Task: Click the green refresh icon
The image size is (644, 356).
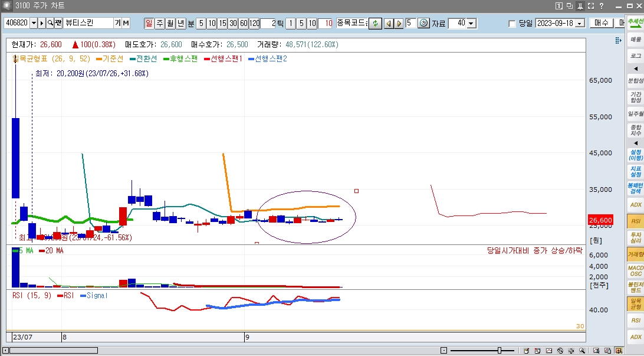Action: pos(374,23)
